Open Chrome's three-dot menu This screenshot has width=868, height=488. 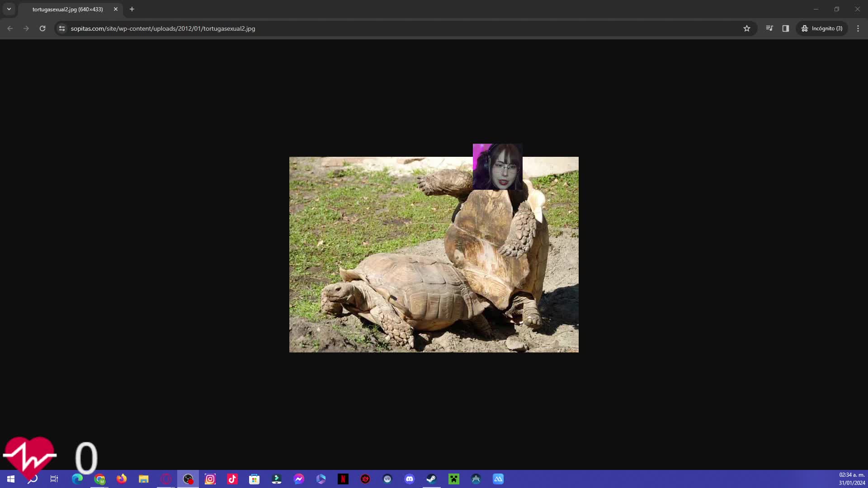[858, 28]
